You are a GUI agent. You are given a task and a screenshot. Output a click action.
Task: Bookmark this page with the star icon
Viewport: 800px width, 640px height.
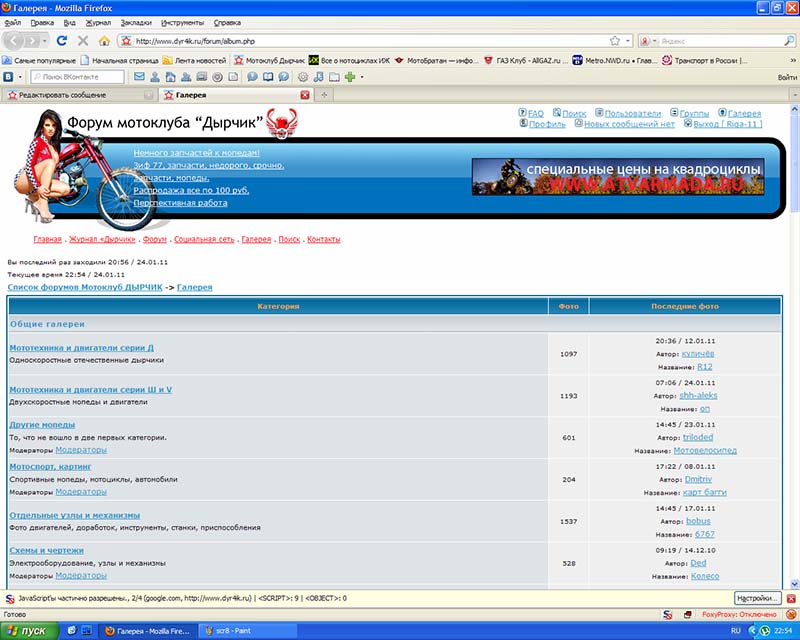coord(615,41)
